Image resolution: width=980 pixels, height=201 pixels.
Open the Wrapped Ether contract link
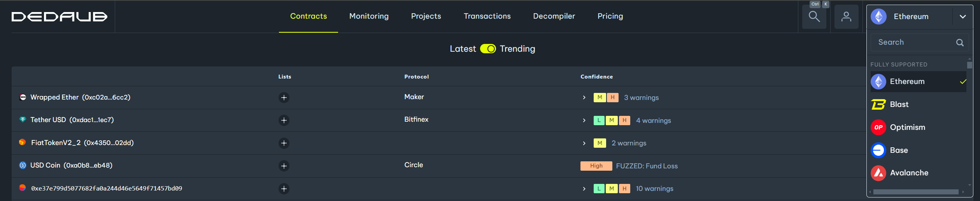(x=80, y=97)
